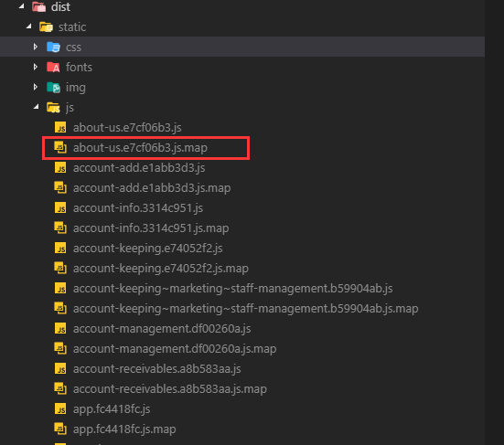Image resolution: width=504 pixels, height=445 pixels.
Task: Expand the fonts folder arrow
Action: click(x=36, y=67)
